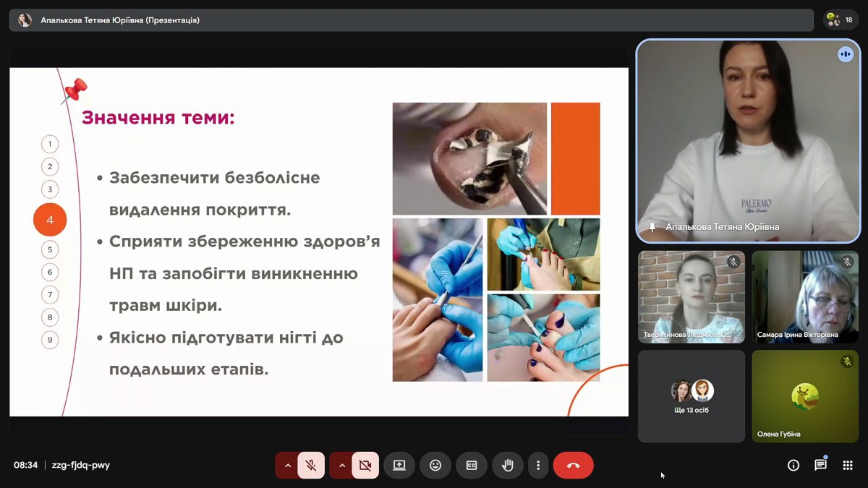Viewport: 868px width, 488px height.
Task: Open the activities grid icon
Action: 848,466
